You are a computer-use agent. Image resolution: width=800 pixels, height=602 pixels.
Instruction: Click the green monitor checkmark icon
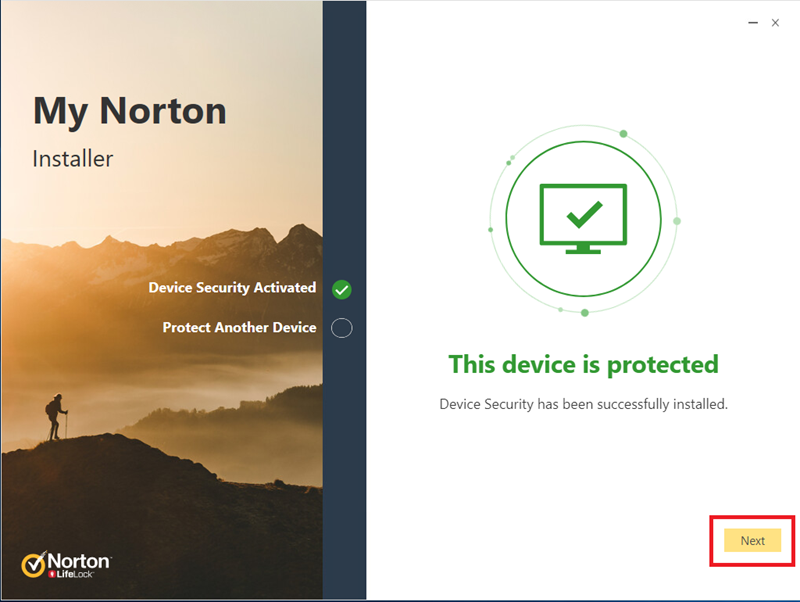tap(583, 218)
